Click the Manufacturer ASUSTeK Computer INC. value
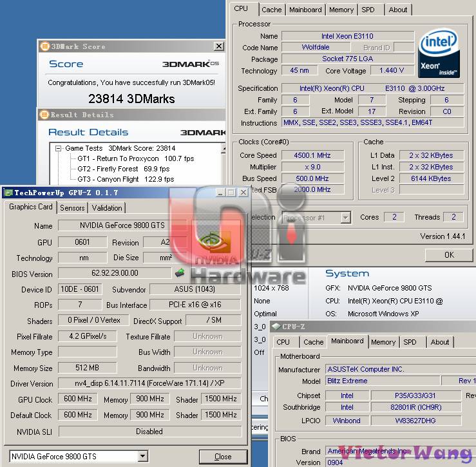 click(x=401, y=369)
